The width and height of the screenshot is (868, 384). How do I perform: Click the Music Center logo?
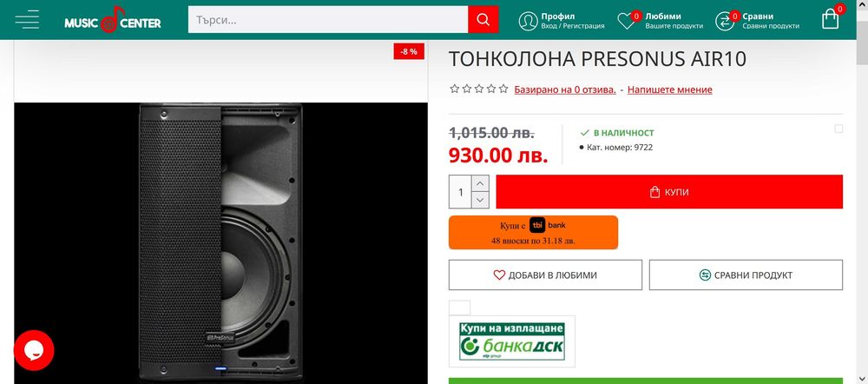point(113,20)
